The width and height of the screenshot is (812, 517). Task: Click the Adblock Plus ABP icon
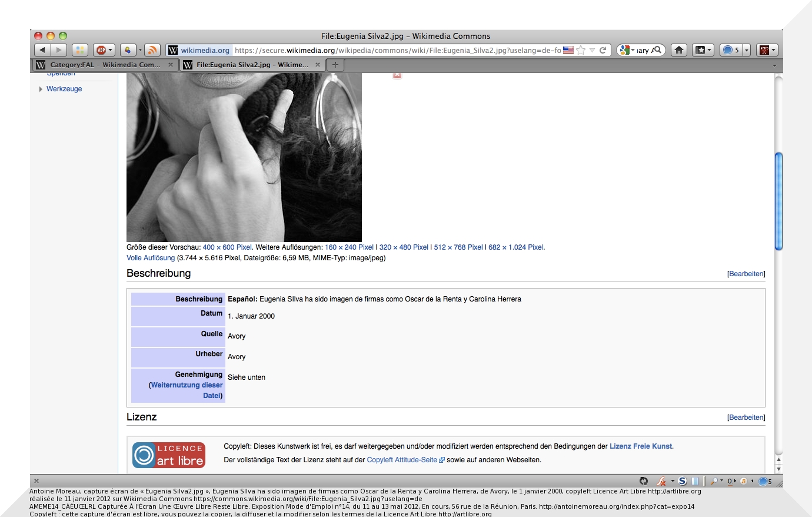pyautogui.click(x=101, y=50)
